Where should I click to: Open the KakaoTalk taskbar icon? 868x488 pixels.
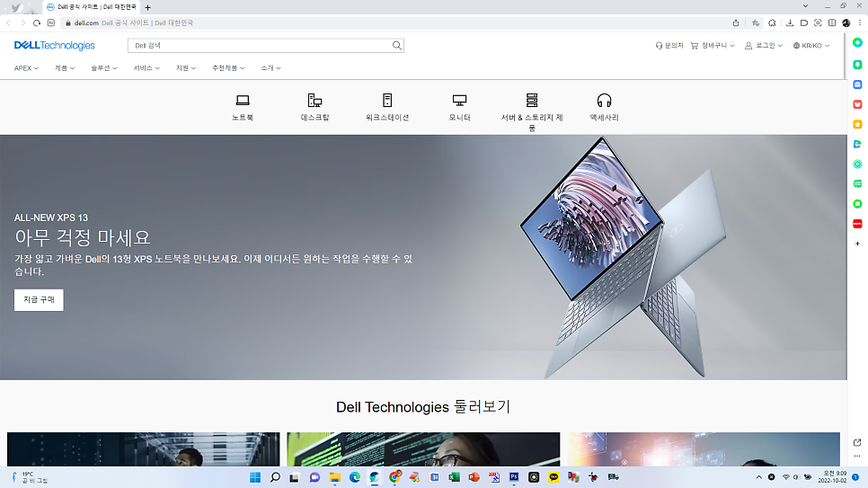(x=554, y=477)
